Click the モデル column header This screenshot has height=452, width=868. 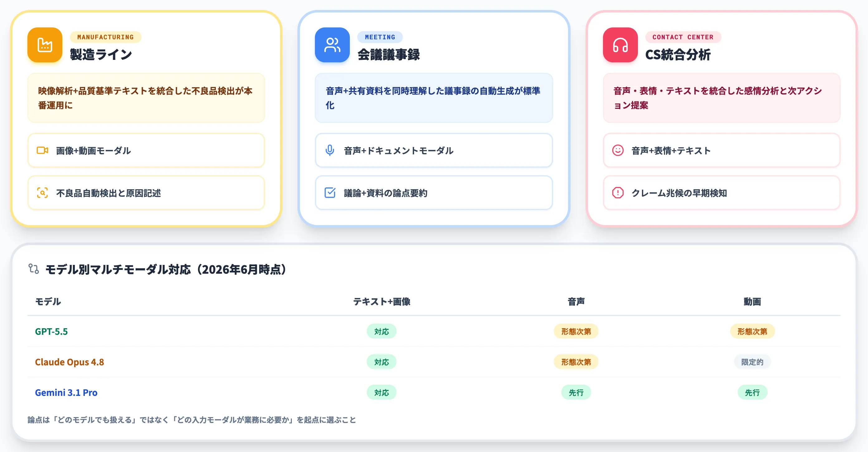(48, 301)
